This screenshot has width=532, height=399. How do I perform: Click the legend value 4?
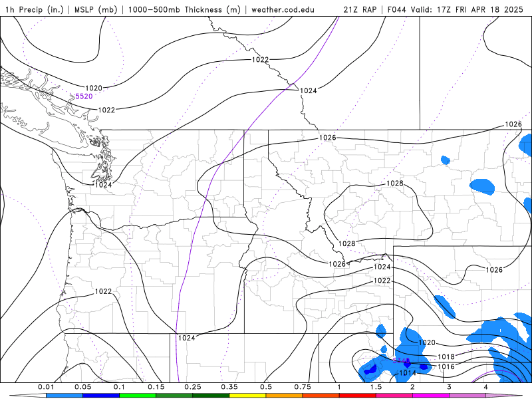[x=486, y=387]
